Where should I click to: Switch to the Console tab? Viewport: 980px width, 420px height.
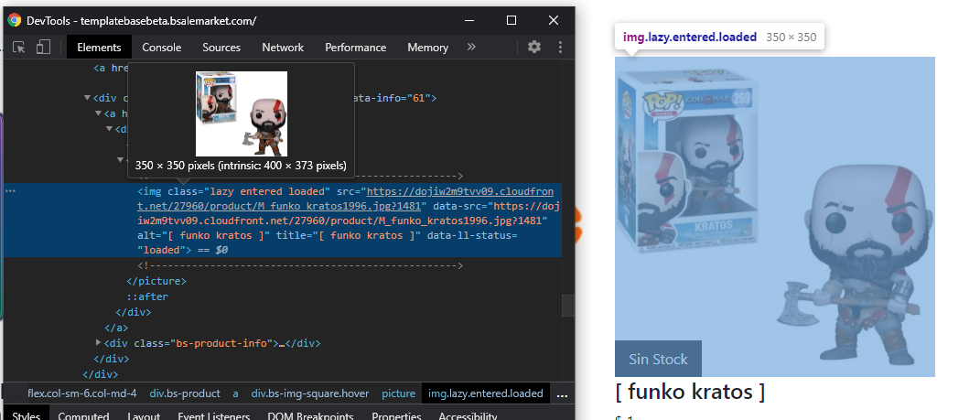[x=162, y=48]
